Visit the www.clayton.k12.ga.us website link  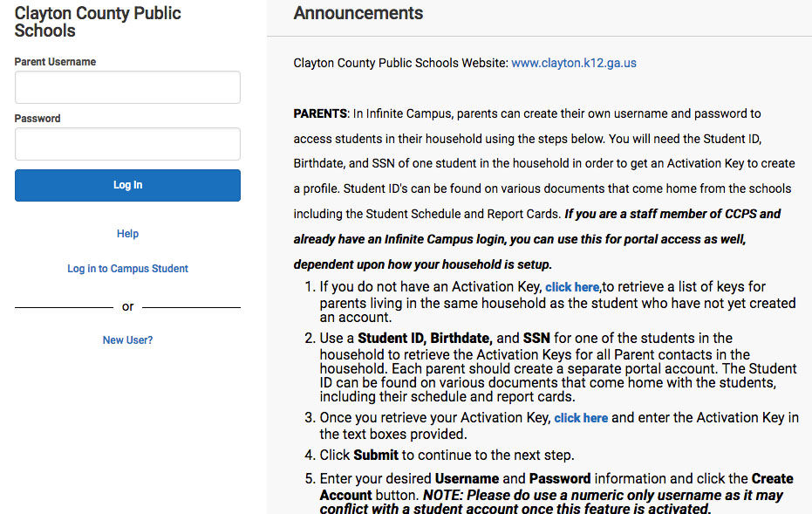[574, 63]
